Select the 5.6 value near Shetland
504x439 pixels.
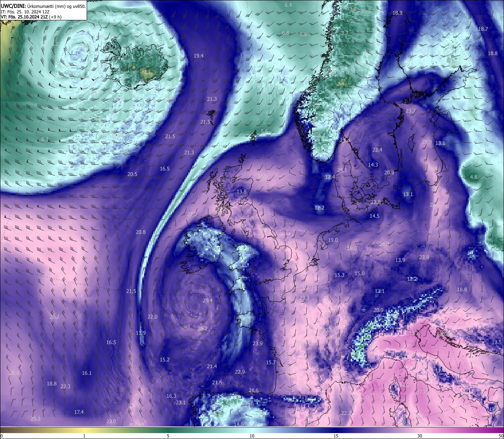(264, 132)
